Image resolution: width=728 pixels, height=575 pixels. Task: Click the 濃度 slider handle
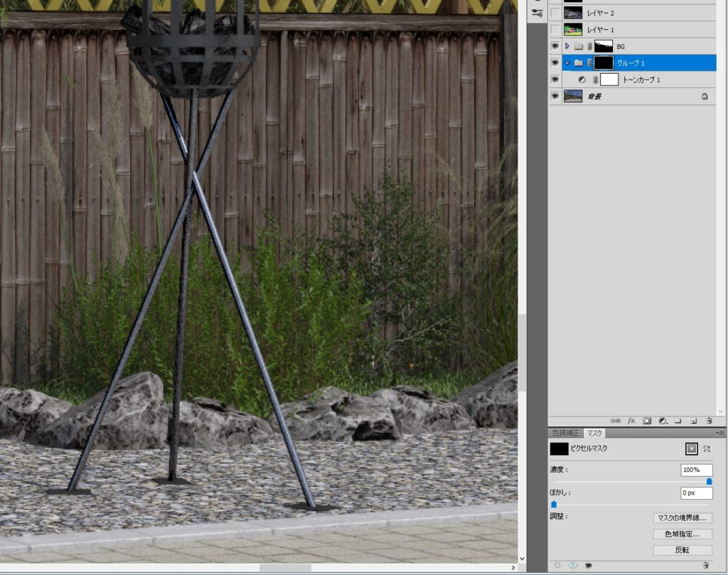[x=709, y=481]
